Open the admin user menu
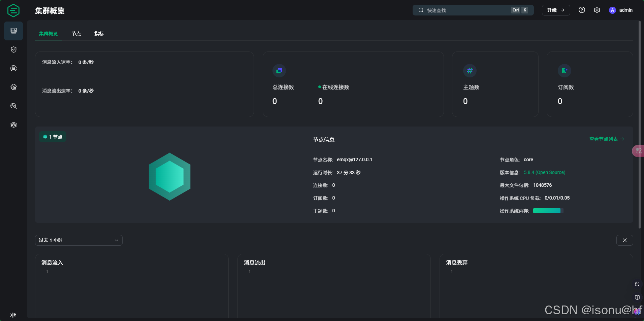 pyautogui.click(x=621, y=10)
